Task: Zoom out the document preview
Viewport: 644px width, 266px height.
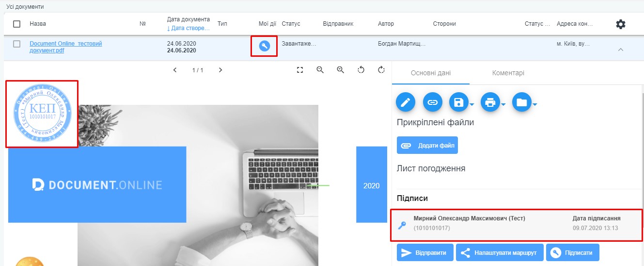Action: 320,70
